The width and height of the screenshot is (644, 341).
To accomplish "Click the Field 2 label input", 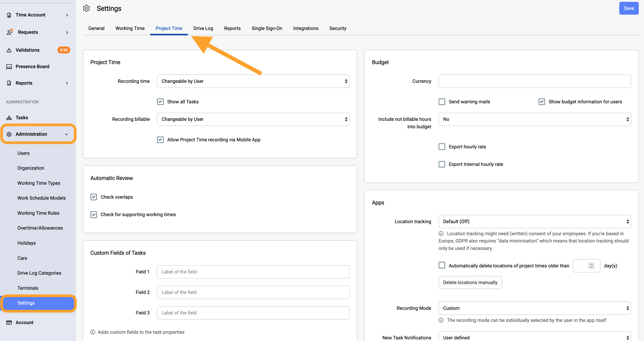I will [253, 292].
